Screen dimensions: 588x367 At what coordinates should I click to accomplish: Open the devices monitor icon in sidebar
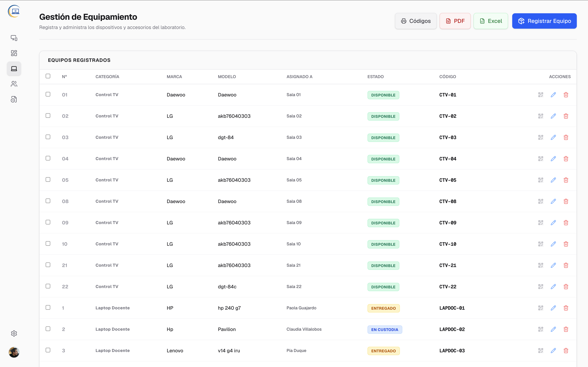(14, 38)
